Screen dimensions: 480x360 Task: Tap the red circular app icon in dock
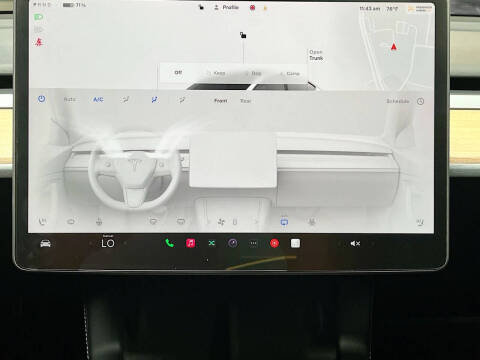point(274,243)
